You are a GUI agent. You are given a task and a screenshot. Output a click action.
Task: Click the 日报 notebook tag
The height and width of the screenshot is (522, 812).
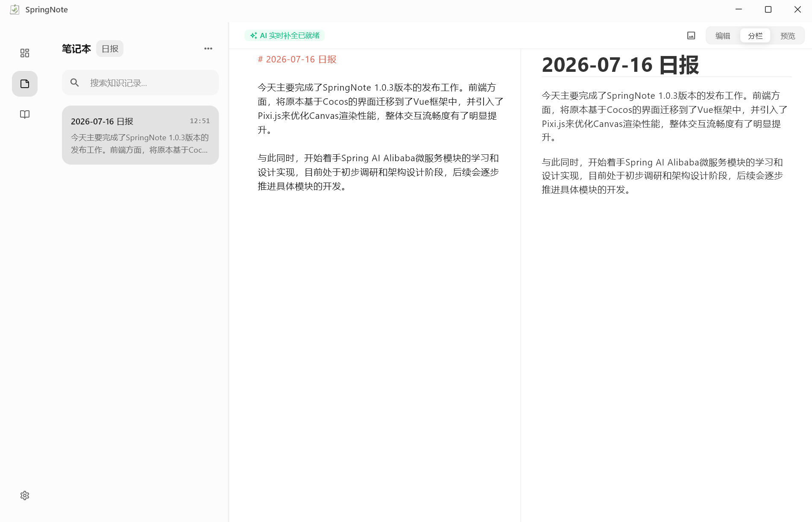pos(110,49)
